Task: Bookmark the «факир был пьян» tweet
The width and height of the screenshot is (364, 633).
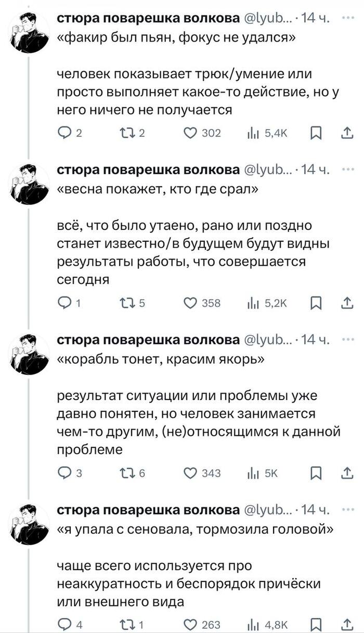Action: tap(315, 133)
